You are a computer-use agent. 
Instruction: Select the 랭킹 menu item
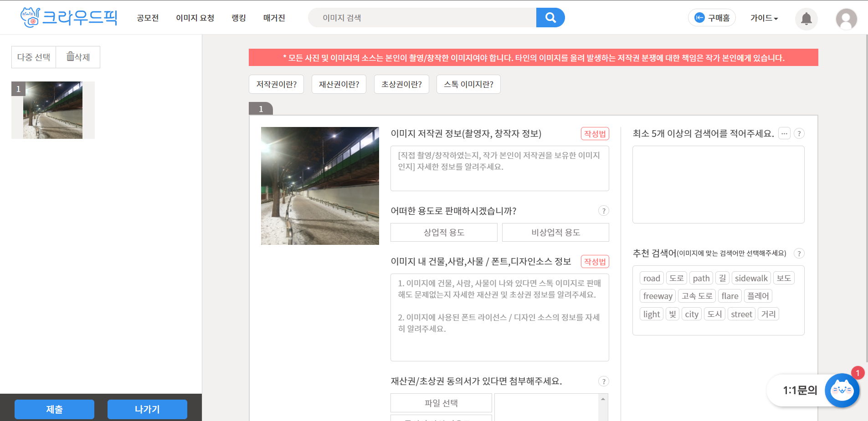237,18
